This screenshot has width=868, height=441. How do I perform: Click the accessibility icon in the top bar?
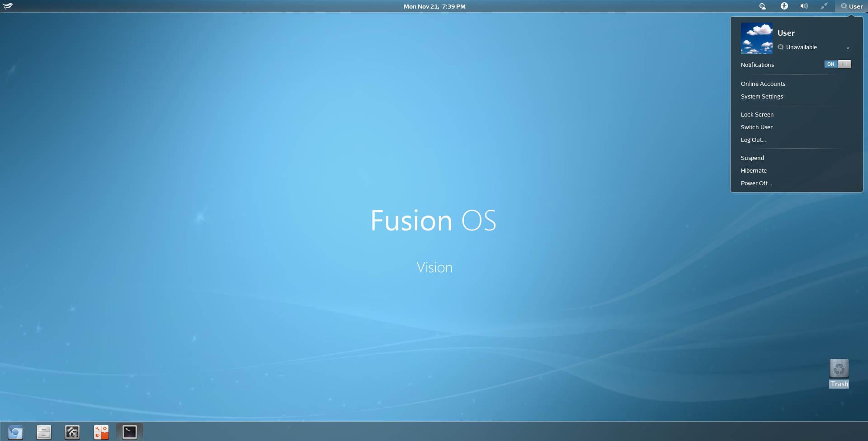(784, 6)
